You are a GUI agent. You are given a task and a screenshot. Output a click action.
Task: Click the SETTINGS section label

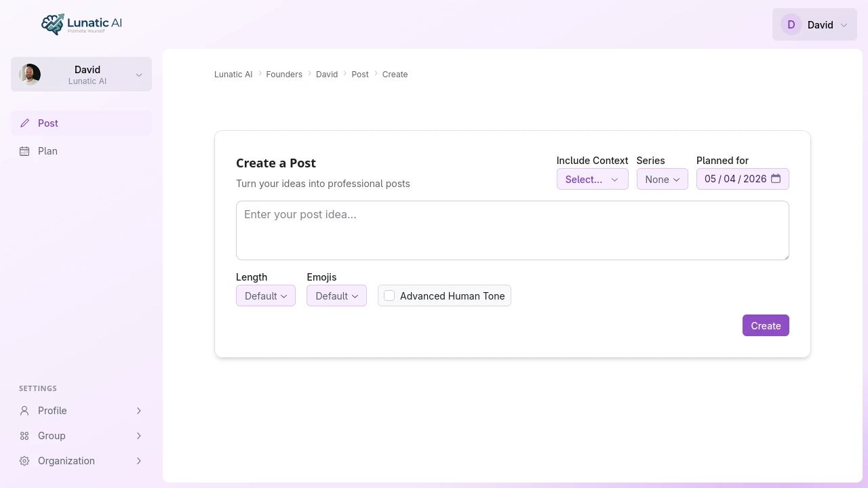pos(38,388)
